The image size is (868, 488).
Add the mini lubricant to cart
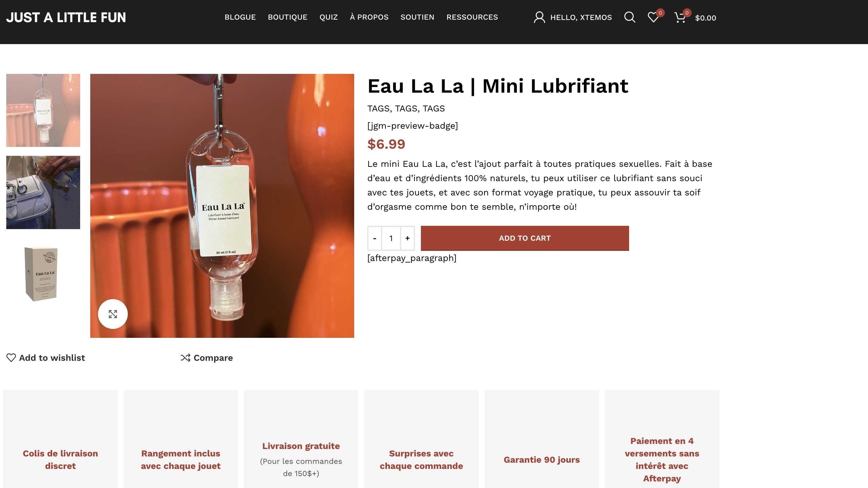(525, 238)
